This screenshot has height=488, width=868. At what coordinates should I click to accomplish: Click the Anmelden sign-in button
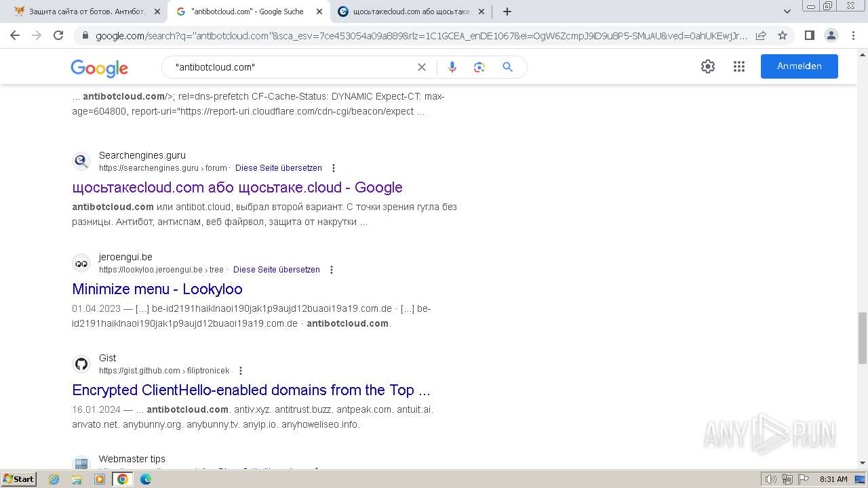[x=800, y=66]
